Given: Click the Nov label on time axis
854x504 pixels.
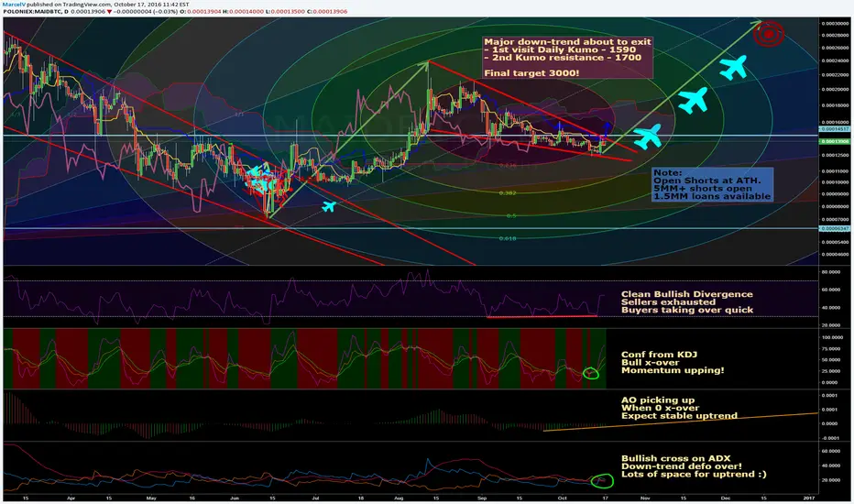Looking at the screenshot, I should (x=645, y=498).
